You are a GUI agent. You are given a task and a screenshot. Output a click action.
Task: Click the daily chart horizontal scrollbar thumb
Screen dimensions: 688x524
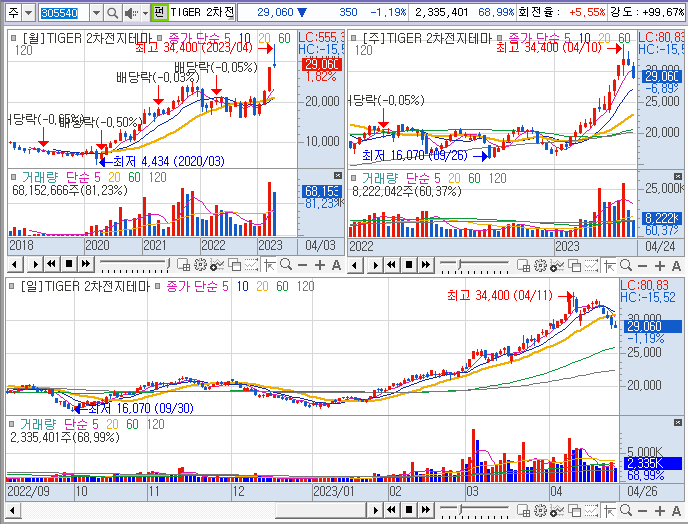click(x=321, y=510)
